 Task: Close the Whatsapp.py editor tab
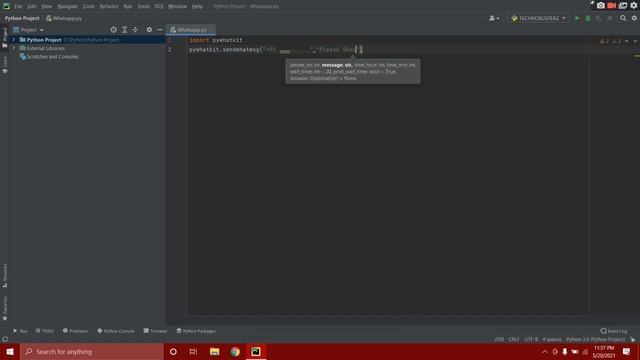pyautogui.click(x=211, y=30)
